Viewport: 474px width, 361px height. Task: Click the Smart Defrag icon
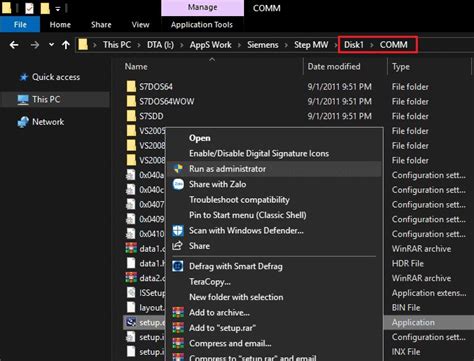tap(178, 266)
